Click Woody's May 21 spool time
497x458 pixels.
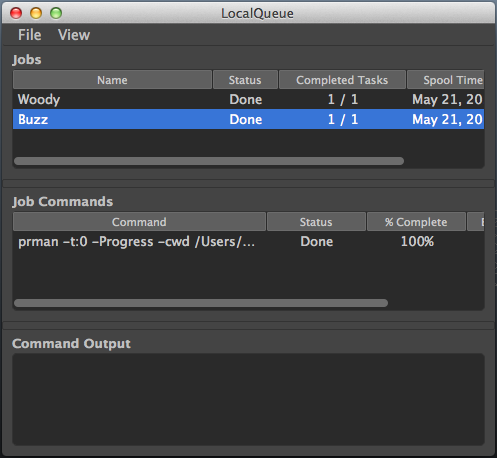(447, 99)
